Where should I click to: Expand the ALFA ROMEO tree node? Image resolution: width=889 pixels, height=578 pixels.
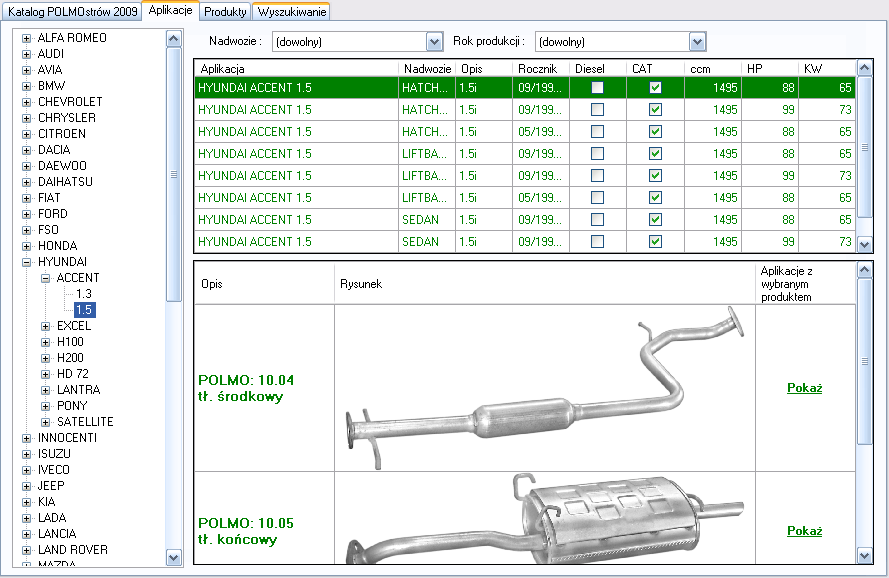click(26, 38)
